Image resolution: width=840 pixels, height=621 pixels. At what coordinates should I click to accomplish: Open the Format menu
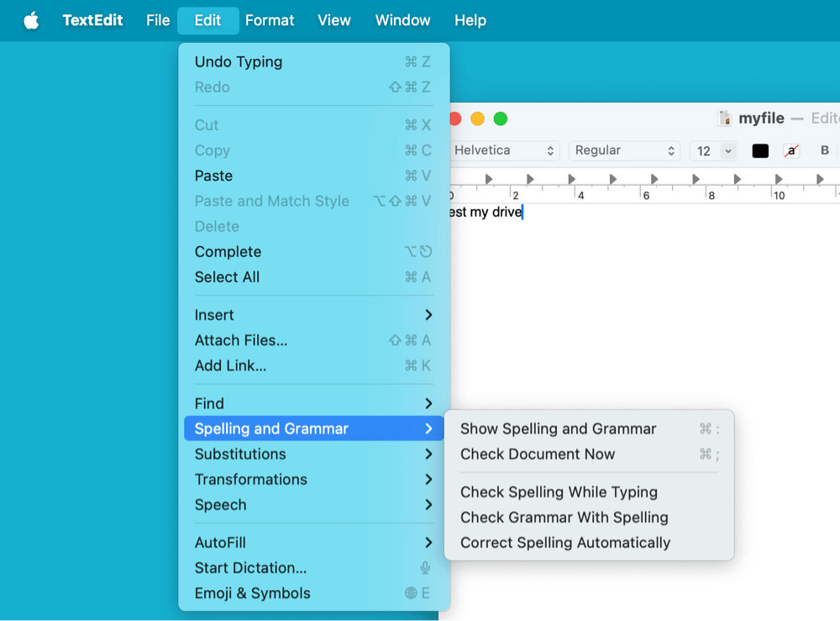tap(270, 20)
